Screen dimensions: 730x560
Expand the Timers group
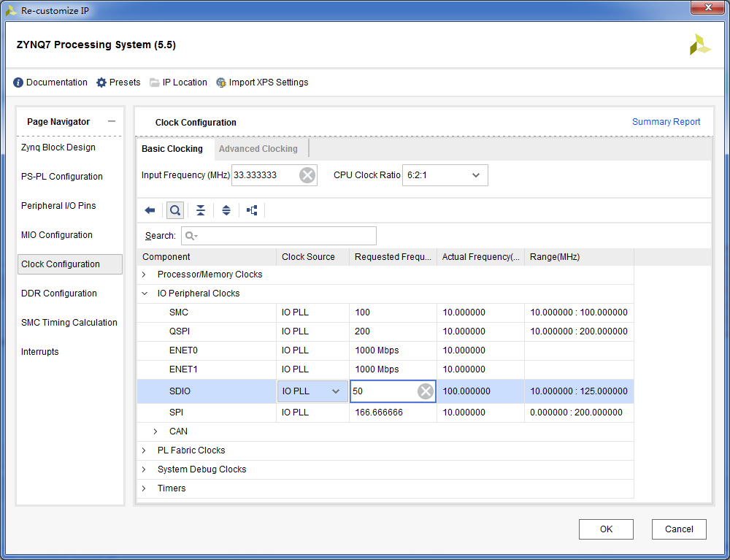[144, 488]
